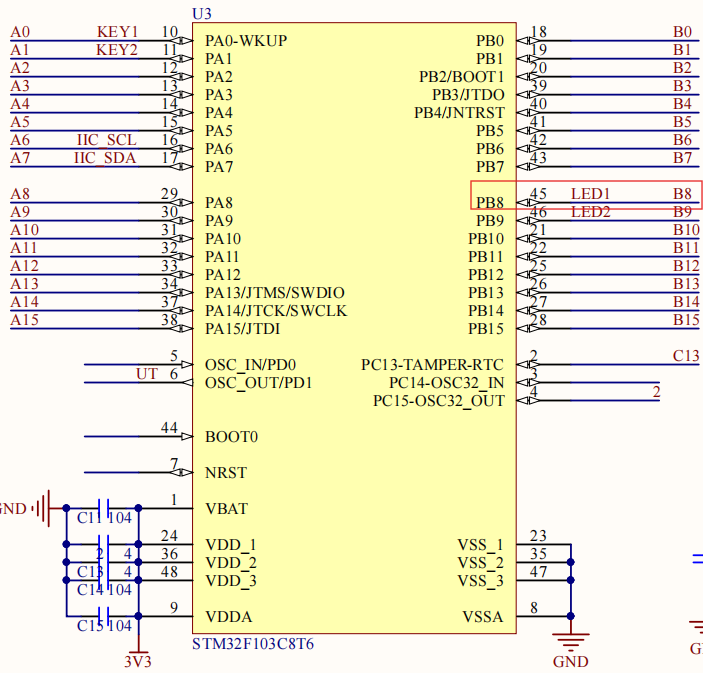Click the PB0 pin name
This screenshot has height=673, width=703.
[x=490, y=41]
